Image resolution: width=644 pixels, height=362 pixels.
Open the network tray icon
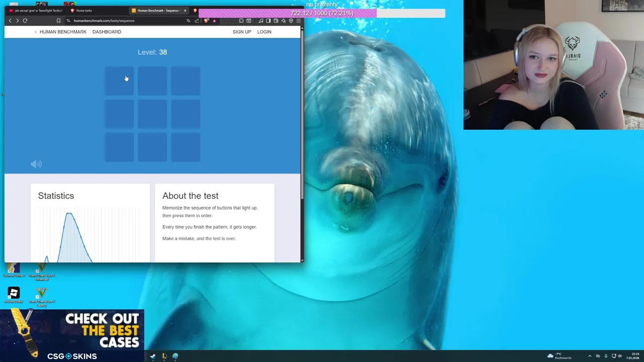pyautogui.click(x=614, y=356)
